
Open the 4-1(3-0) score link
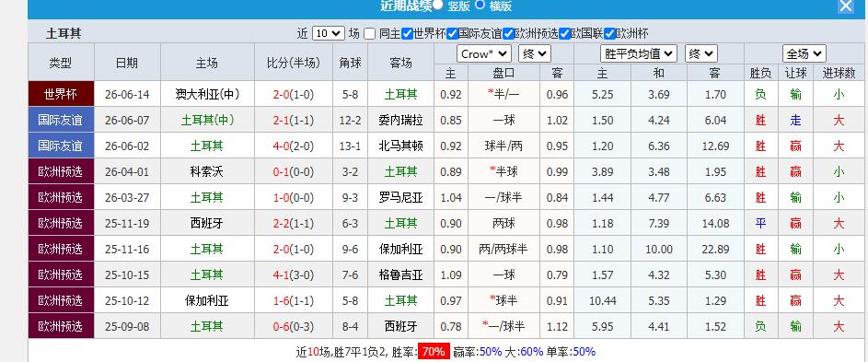294,275
